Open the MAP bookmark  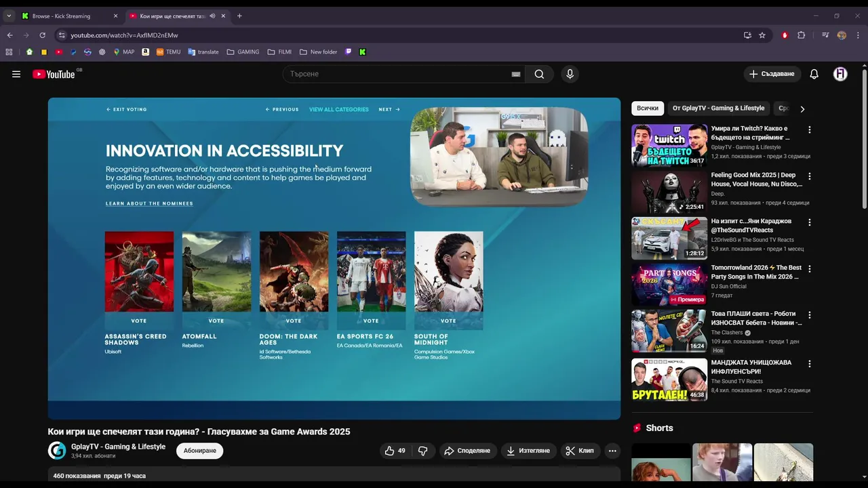point(123,52)
